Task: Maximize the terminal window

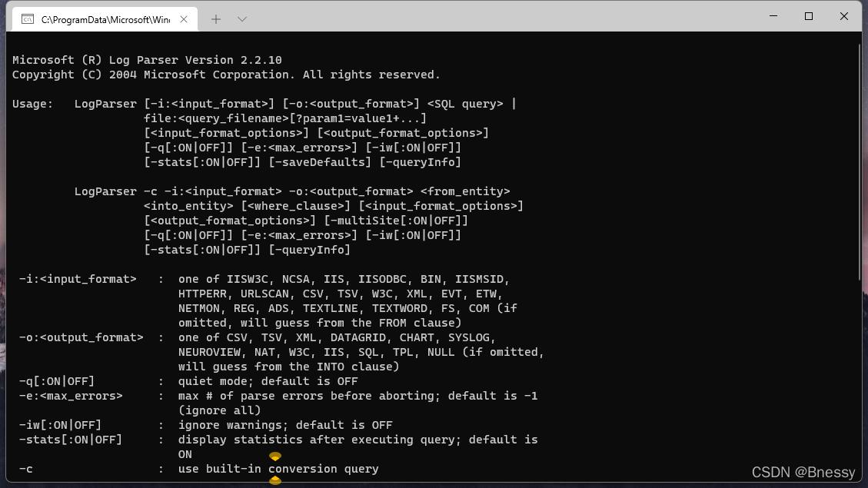Action: [809, 16]
